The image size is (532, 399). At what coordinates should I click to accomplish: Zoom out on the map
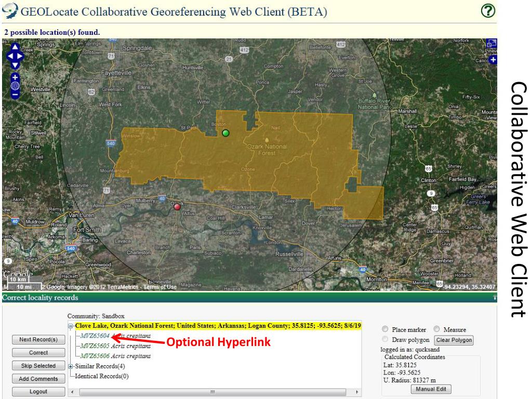[15, 95]
